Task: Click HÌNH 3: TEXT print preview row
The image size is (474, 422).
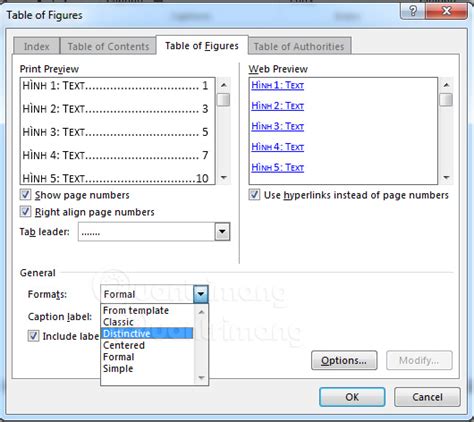Action: click(115, 132)
